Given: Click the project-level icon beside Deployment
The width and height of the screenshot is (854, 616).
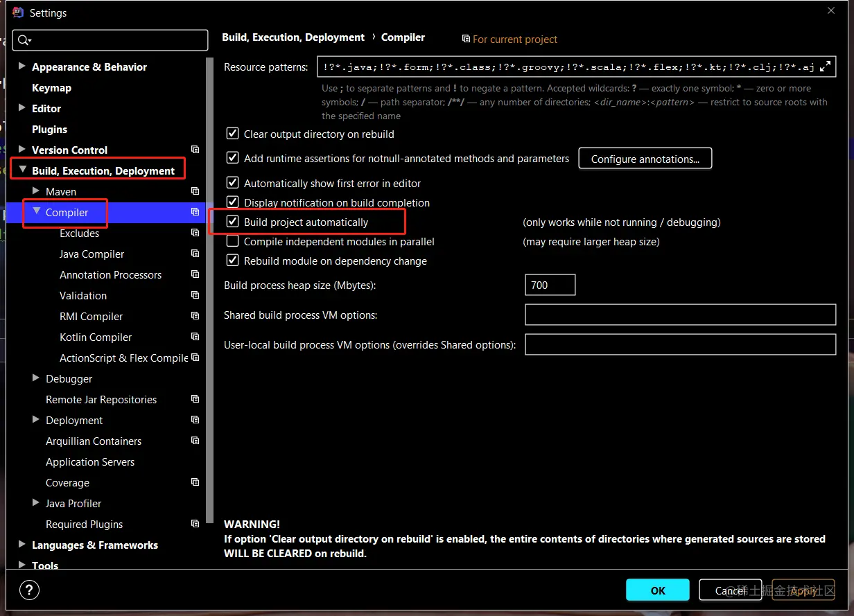Looking at the screenshot, I should coord(195,420).
